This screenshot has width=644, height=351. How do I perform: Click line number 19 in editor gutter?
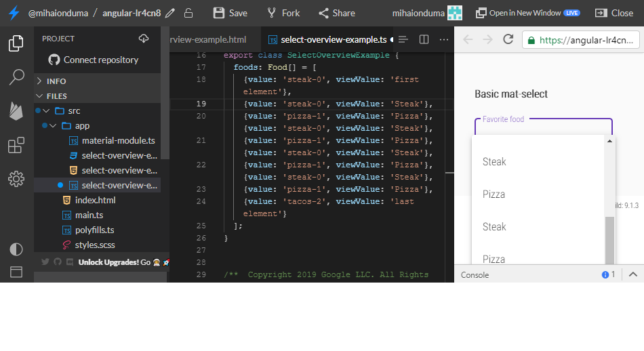click(201, 104)
